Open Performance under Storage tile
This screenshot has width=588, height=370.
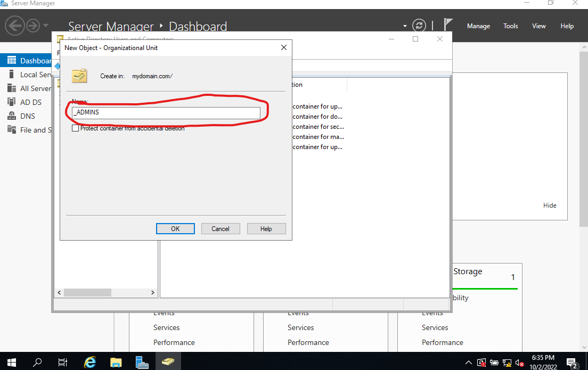pos(442,343)
